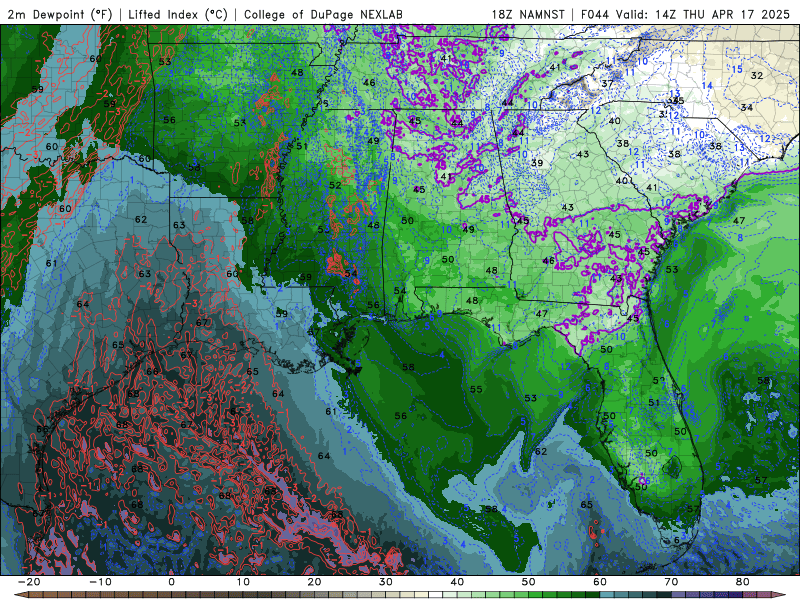This screenshot has height=600, width=800.
Task: Click the "40" color scale label
Action: point(457,582)
